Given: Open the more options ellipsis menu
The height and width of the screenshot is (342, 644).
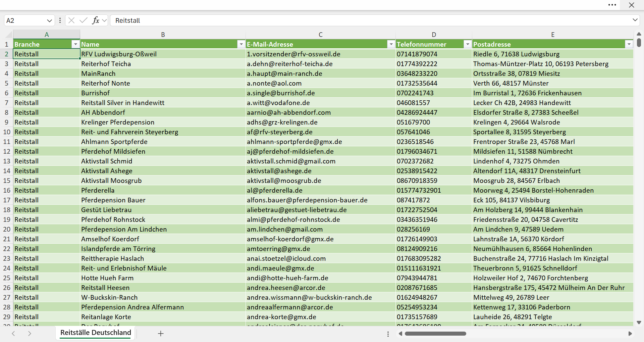Looking at the screenshot, I should click(x=612, y=5).
